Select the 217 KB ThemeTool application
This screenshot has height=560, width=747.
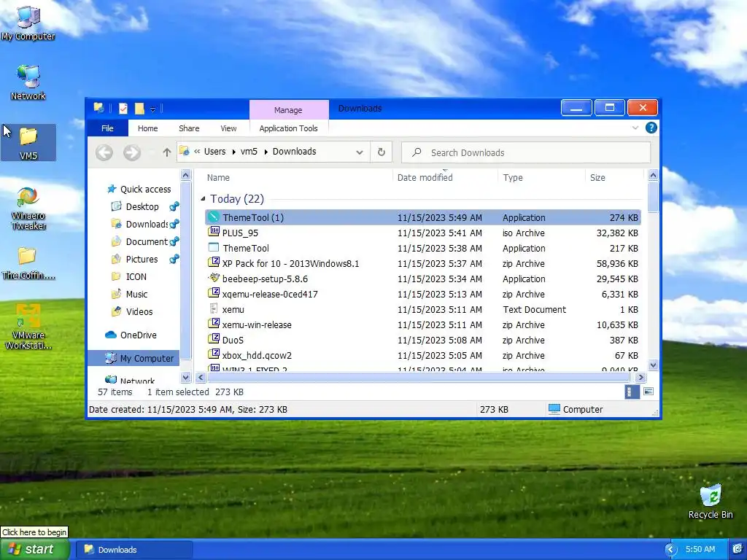tap(423, 248)
